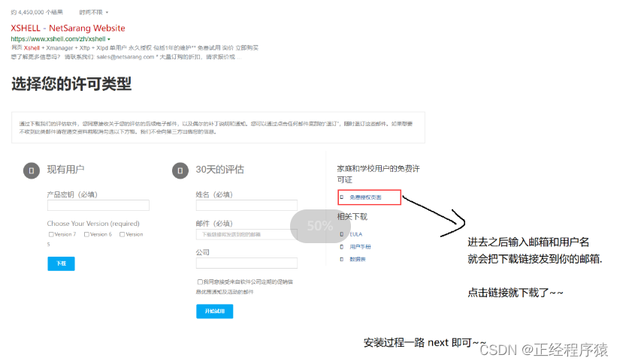
Task: Click the blue 开始试用 button
Action: [x=215, y=311]
